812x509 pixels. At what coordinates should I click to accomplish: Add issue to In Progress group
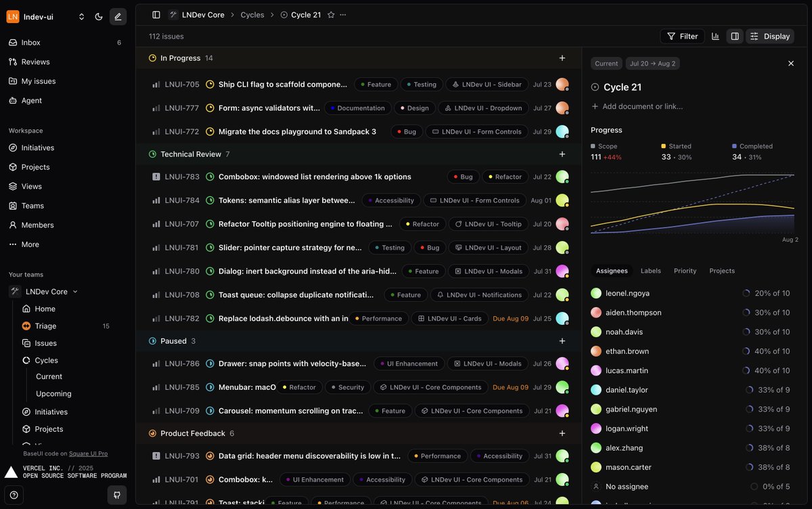point(562,58)
